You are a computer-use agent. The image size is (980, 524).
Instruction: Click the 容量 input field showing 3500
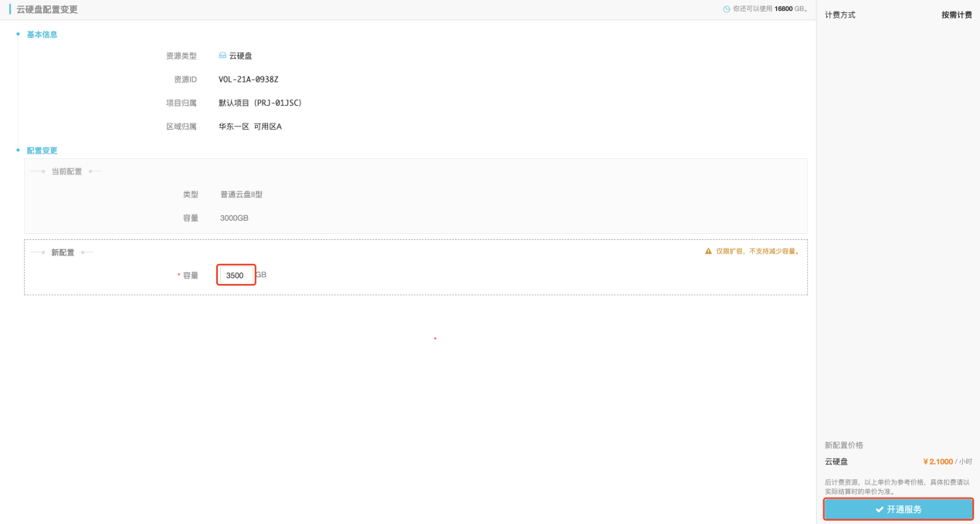tap(236, 275)
